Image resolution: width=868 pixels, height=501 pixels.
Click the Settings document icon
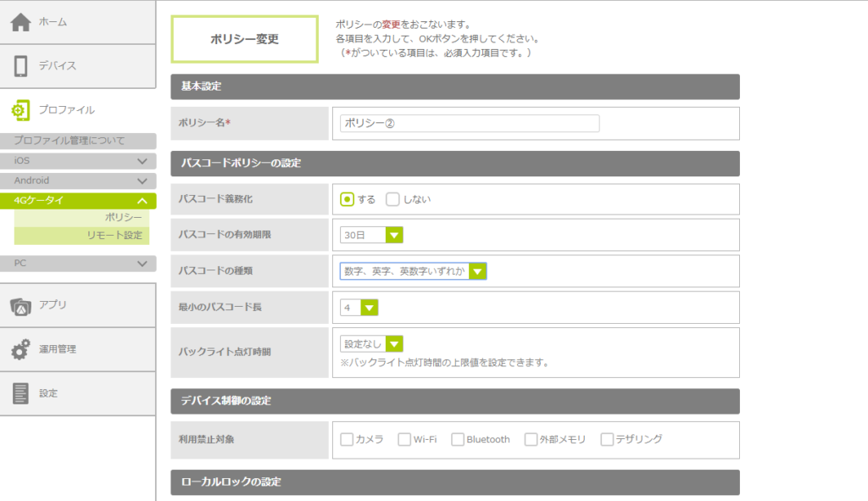tap(21, 393)
